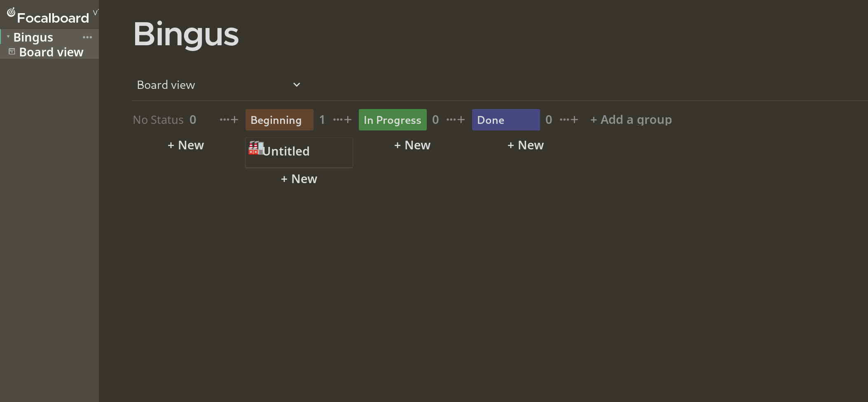Click card count 0 beside No Status

pyautogui.click(x=193, y=120)
